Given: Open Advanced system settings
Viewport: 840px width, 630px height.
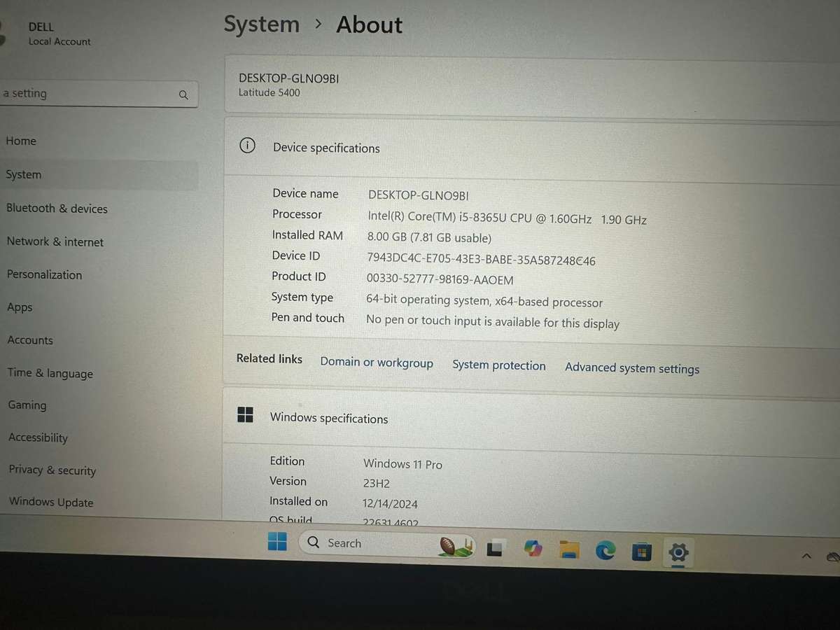Looking at the screenshot, I should (631, 368).
